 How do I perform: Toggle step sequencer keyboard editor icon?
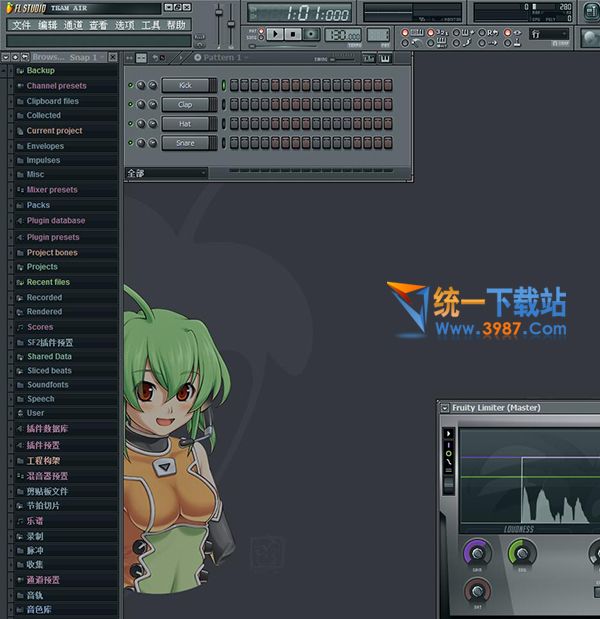point(385,59)
